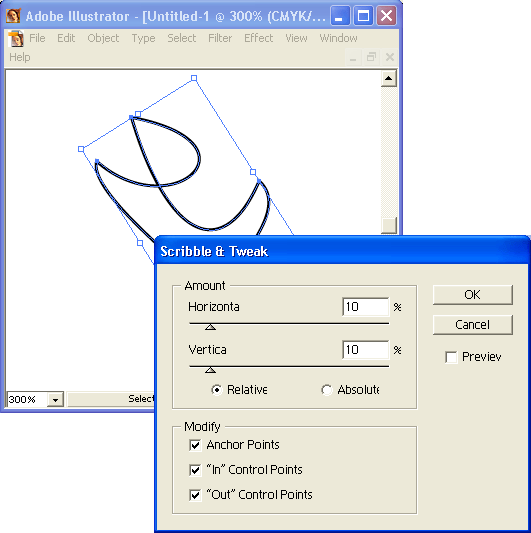Click the vertical scrollbar thumb
This screenshot has width=531, height=533.
[389, 225]
